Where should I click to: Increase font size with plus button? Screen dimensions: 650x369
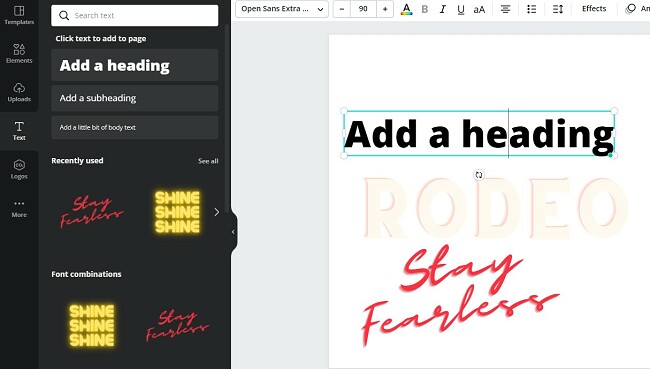point(385,9)
